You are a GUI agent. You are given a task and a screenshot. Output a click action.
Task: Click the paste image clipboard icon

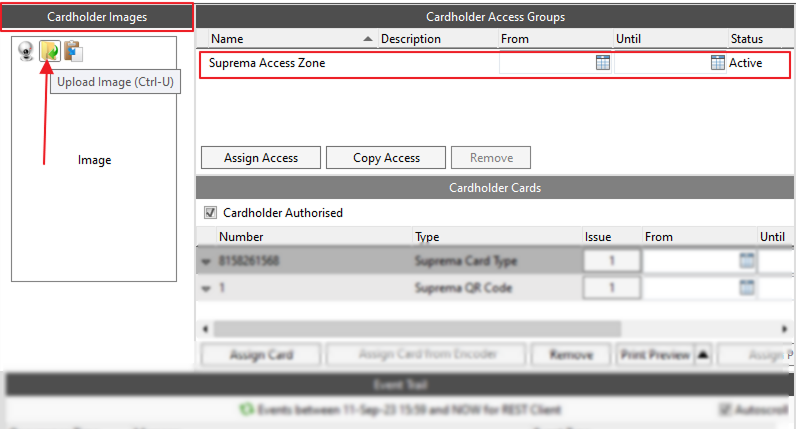73,52
